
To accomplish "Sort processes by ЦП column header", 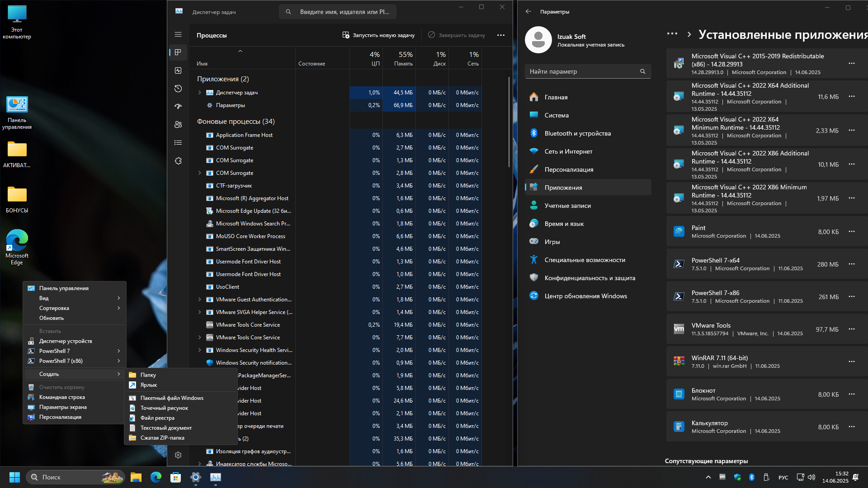I will pos(366,58).
